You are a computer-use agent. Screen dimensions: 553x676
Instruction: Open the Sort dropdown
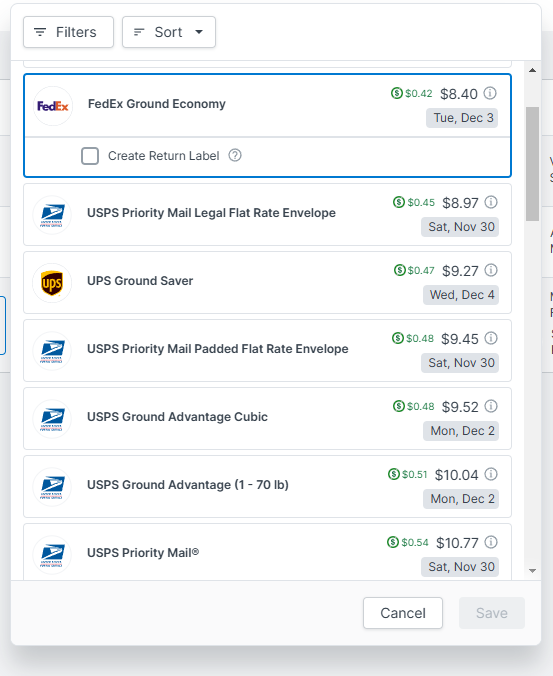(169, 32)
